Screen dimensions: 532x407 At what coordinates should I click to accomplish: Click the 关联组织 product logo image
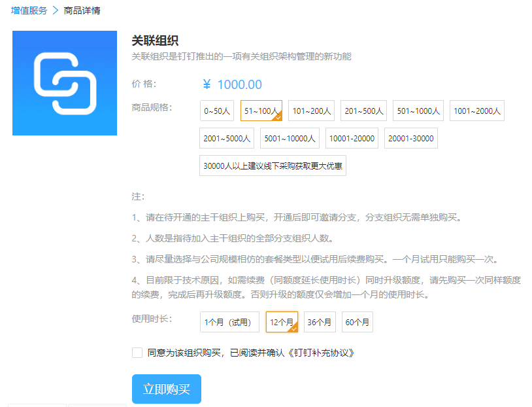(x=65, y=83)
